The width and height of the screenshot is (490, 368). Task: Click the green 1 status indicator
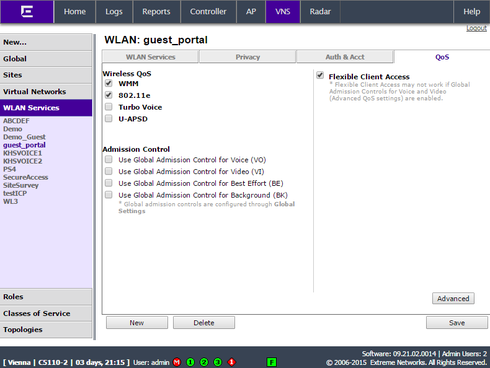pos(190,362)
